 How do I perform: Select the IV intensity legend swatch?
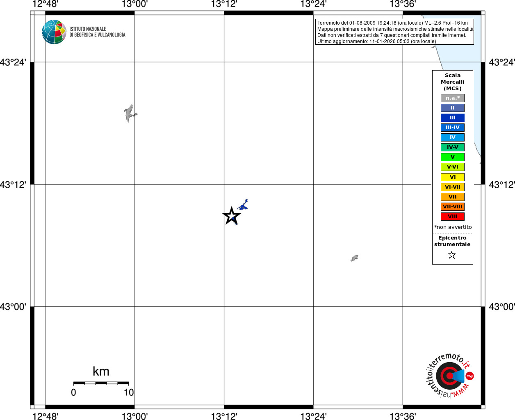click(453, 137)
